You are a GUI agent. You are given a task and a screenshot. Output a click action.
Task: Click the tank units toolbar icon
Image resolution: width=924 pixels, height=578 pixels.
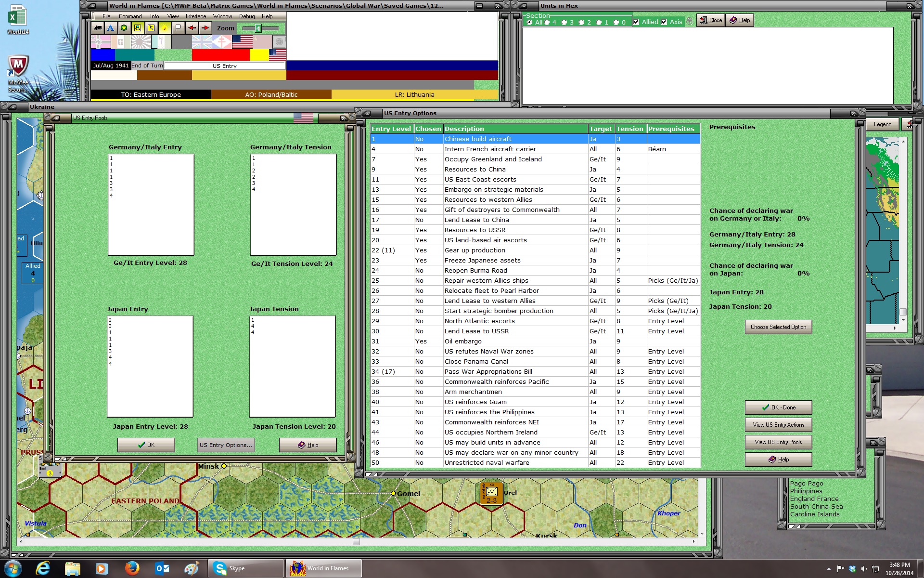coord(98,28)
